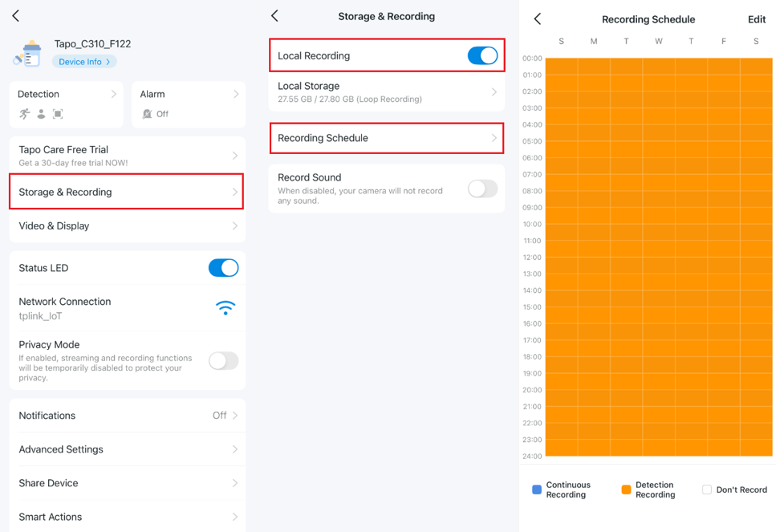Tap the Tapo camera device avatar icon
The image size is (776, 532).
coord(28,54)
